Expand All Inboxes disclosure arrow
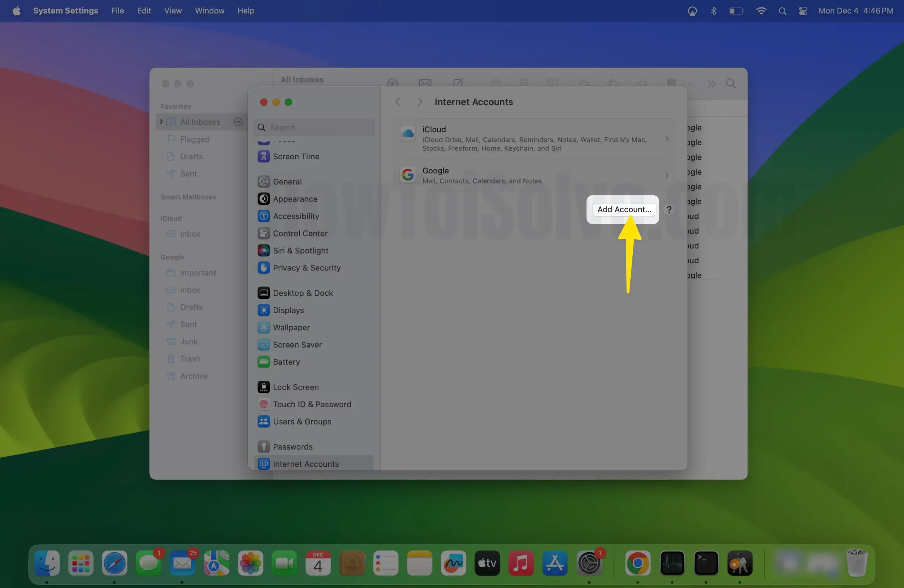The width and height of the screenshot is (904, 588). [161, 122]
